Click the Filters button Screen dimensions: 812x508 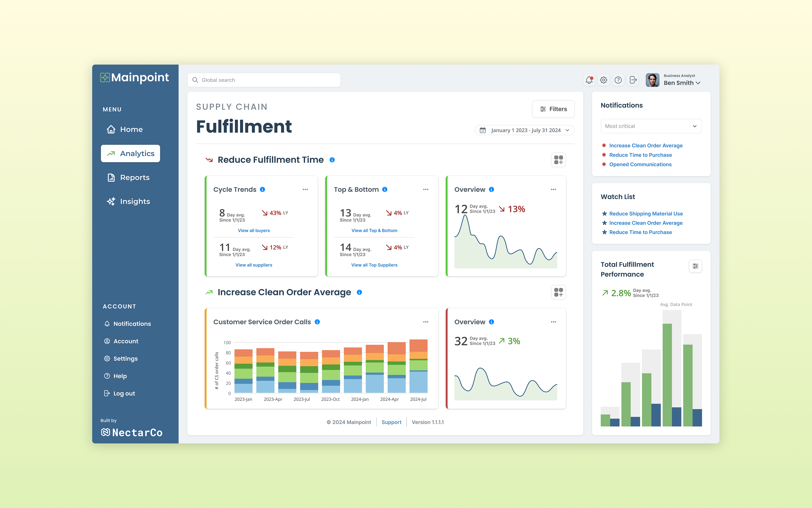point(553,109)
